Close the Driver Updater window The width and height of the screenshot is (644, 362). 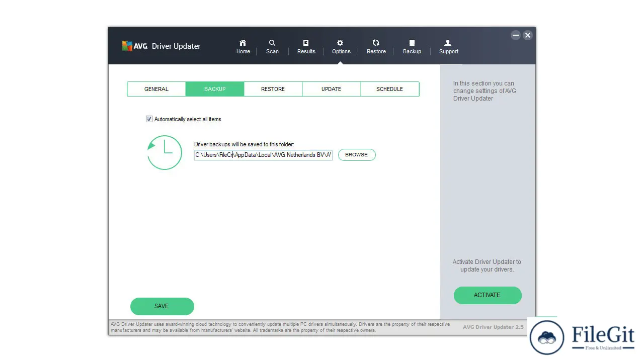[527, 35]
